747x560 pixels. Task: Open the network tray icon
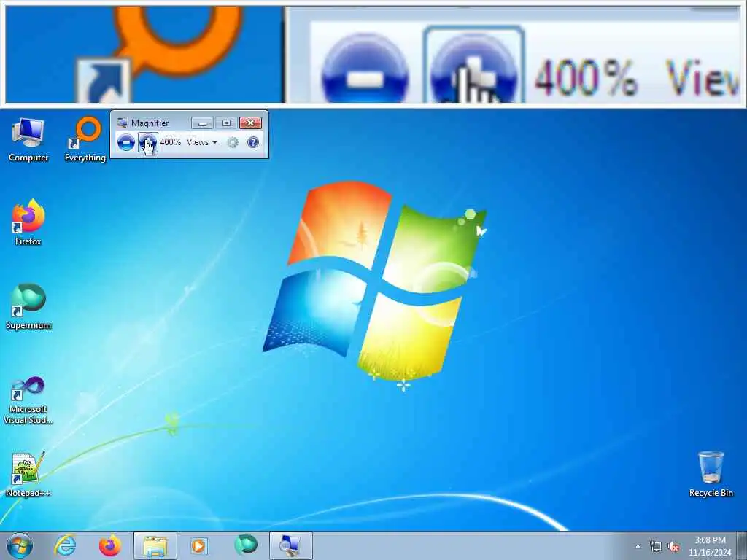point(656,546)
